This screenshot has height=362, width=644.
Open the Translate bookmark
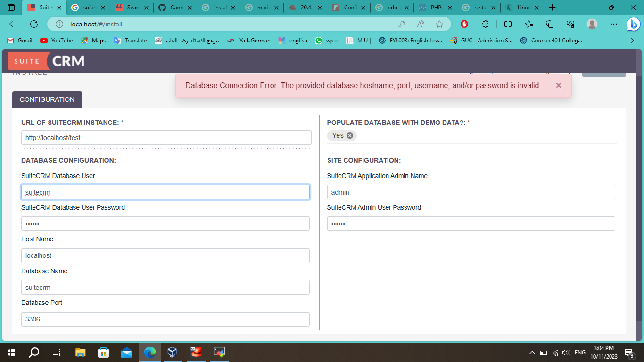point(131,41)
